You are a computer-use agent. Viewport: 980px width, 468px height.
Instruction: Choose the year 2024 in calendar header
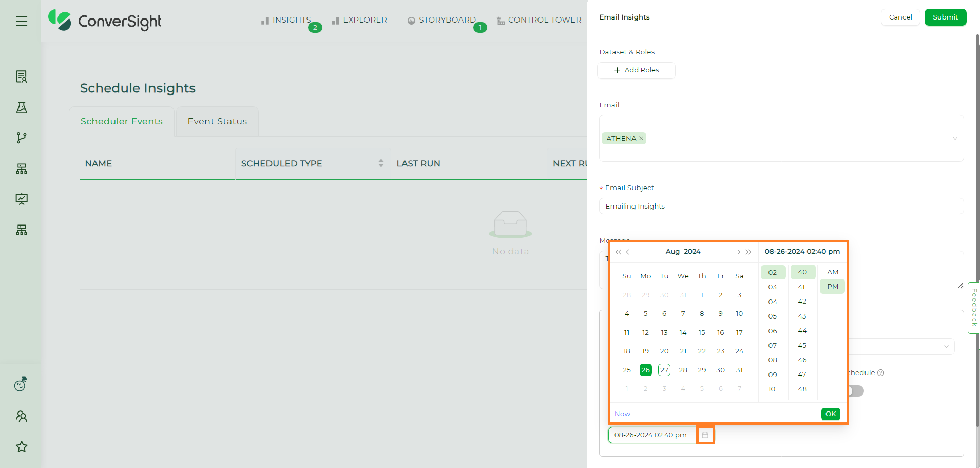coord(692,252)
